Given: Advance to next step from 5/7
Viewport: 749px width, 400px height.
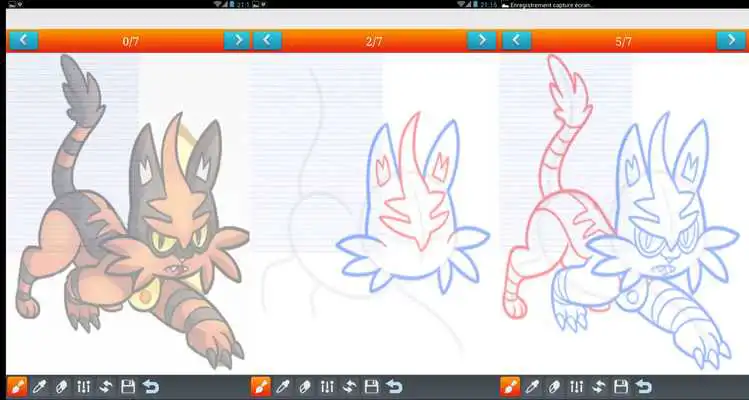Looking at the screenshot, I should 731,40.
